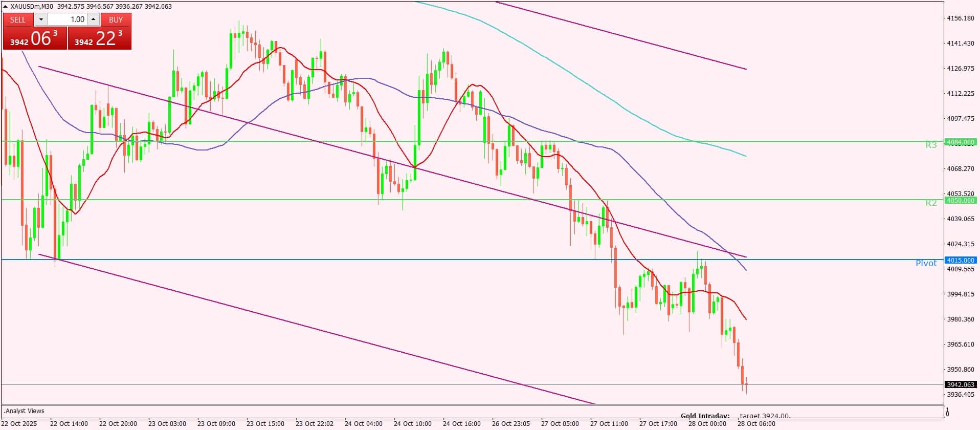Click the current price tag 3942.063

coord(961,384)
